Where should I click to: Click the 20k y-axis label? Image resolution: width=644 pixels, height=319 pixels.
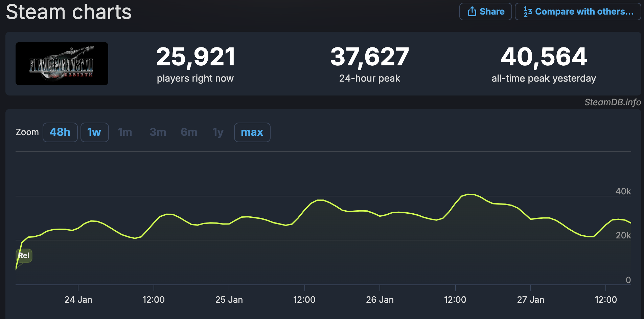(623, 235)
